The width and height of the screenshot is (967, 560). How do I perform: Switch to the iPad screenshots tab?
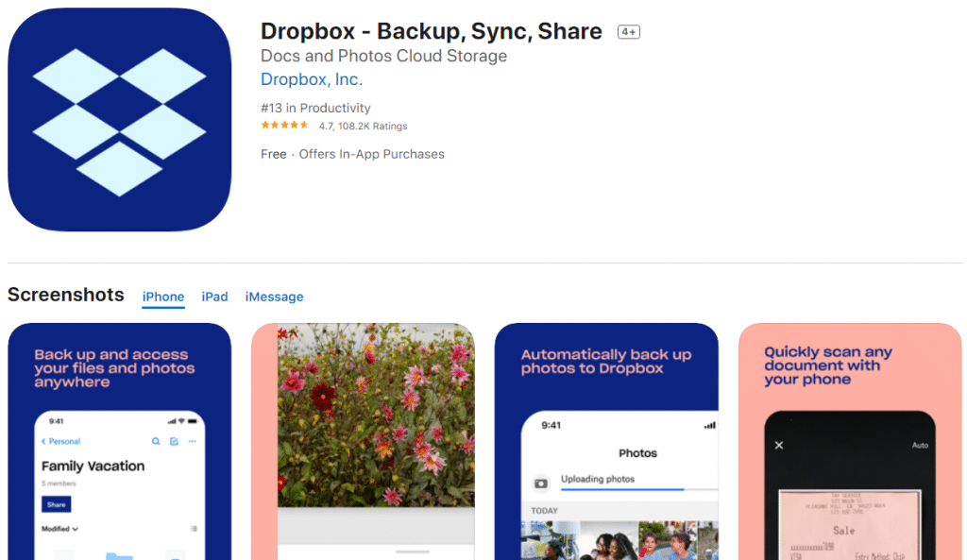[x=214, y=297]
